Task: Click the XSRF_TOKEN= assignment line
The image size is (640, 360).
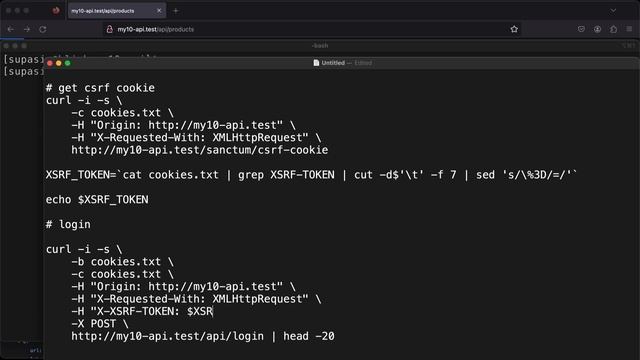Action: coord(311,175)
